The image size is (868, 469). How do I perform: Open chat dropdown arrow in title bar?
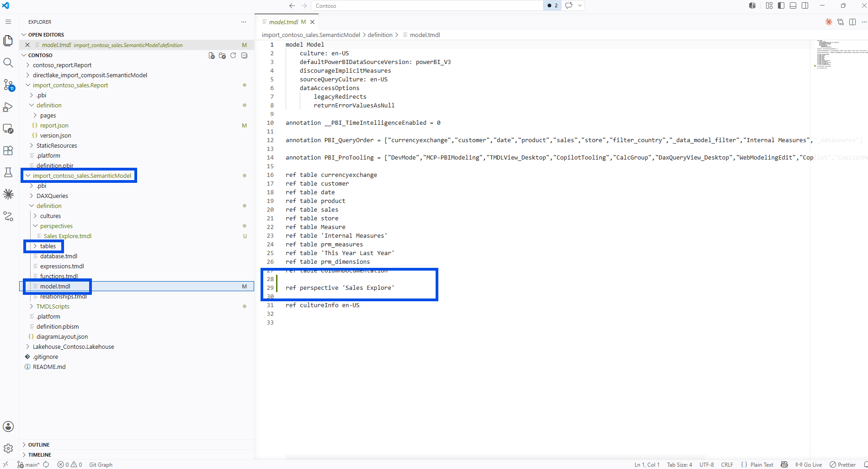(x=580, y=5)
